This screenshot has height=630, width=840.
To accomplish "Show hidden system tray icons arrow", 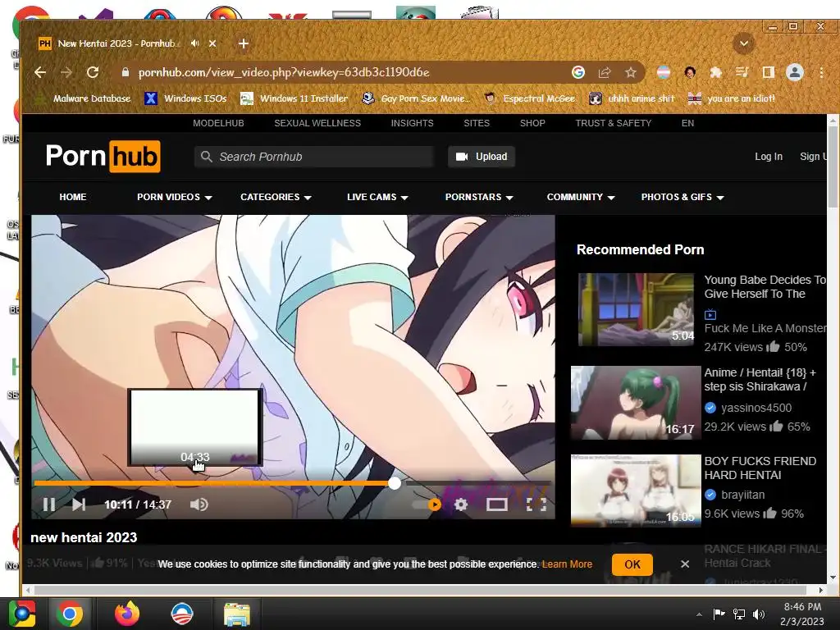I will (699, 614).
